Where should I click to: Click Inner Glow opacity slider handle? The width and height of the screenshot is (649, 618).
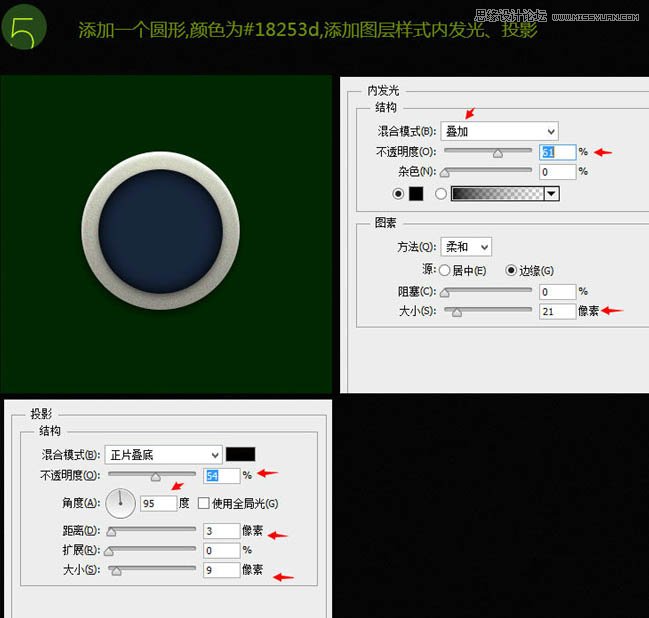click(498, 154)
